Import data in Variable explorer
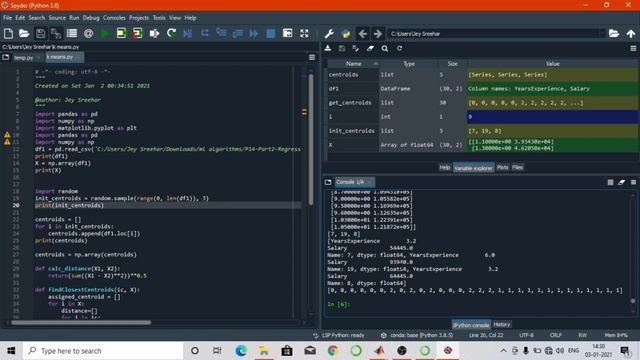The width and height of the screenshot is (640, 360). [x=328, y=48]
